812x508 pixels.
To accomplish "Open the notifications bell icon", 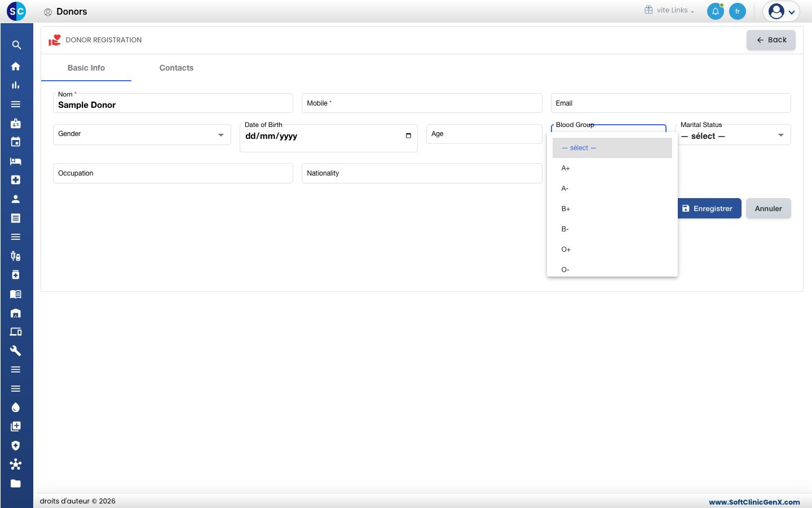I will click(716, 11).
